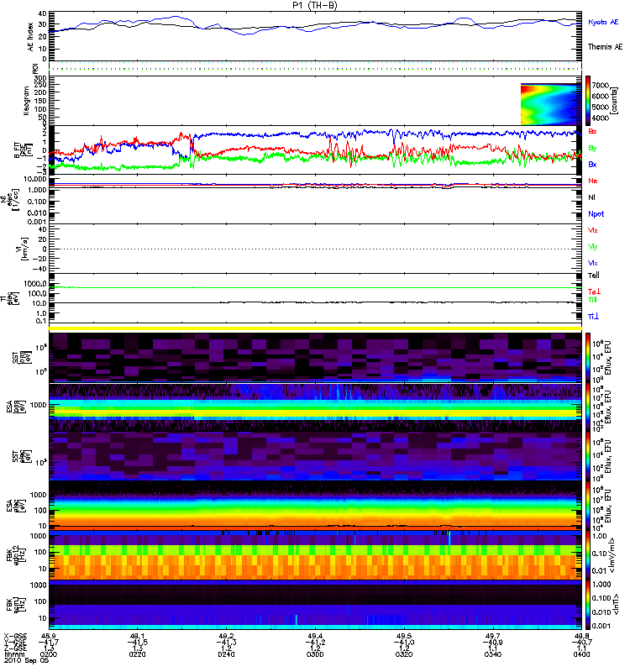Click the green "By" legend label
Viewport: 630px width, 672px height.
[592, 149]
